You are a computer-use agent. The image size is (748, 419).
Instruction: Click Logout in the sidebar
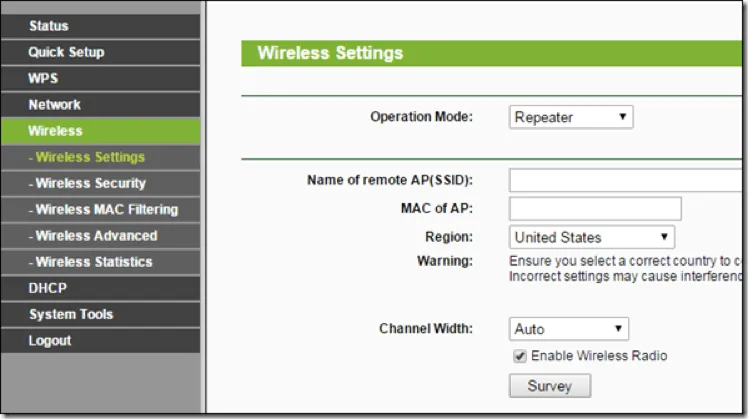click(50, 340)
